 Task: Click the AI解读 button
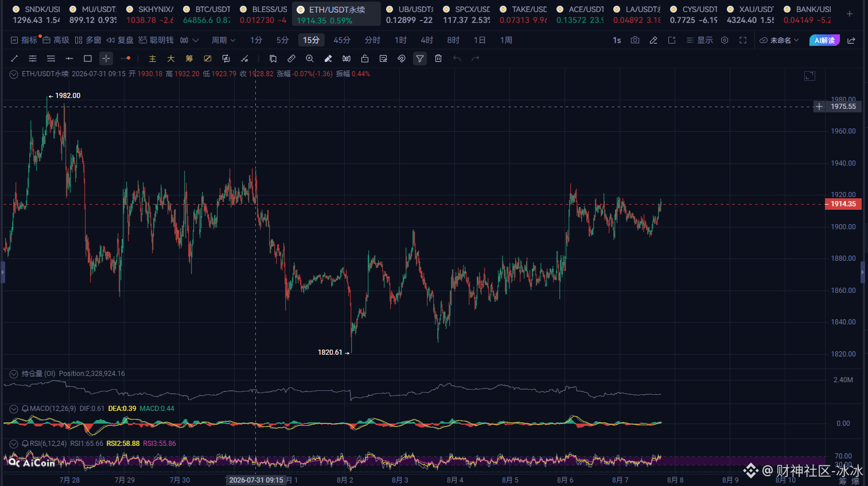(x=824, y=40)
